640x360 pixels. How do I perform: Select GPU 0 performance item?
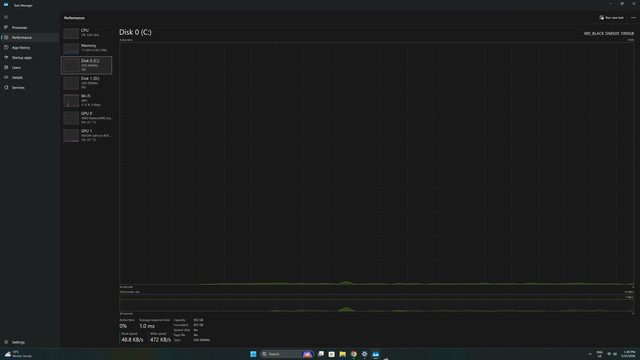(x=87, y=118)
